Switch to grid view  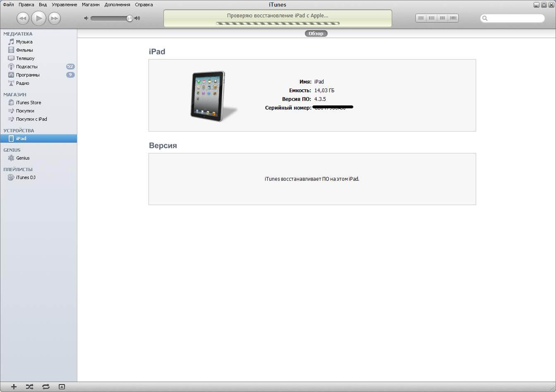click(442, 18)
